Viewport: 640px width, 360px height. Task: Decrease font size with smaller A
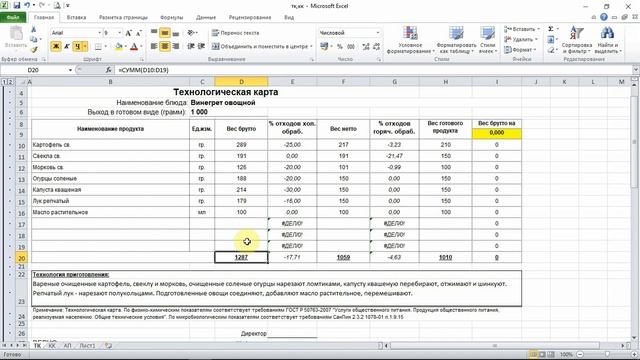pos(139,33)
